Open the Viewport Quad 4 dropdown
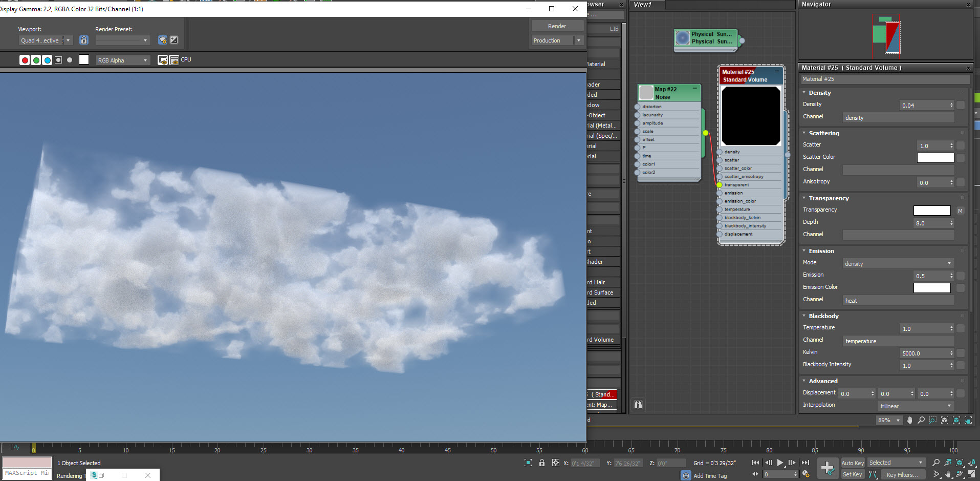This screenshot has width=980, height=481. tap(46, 40)
